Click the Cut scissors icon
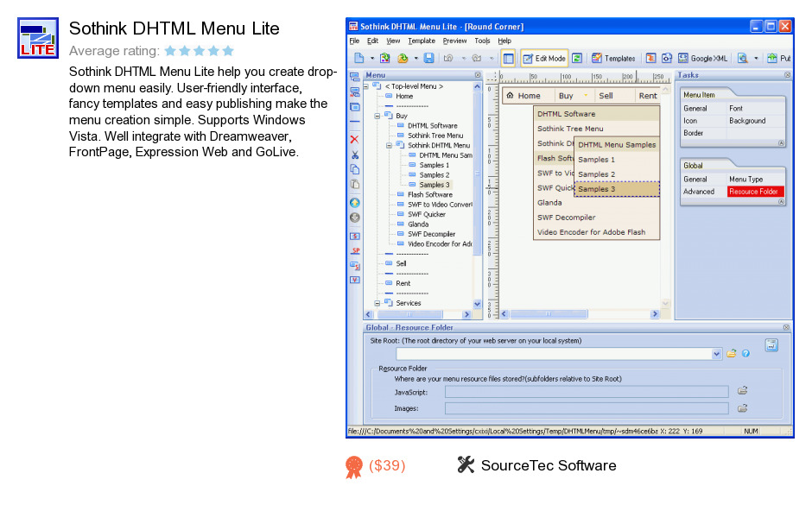The image size is (812, 505). coord(355,155)
